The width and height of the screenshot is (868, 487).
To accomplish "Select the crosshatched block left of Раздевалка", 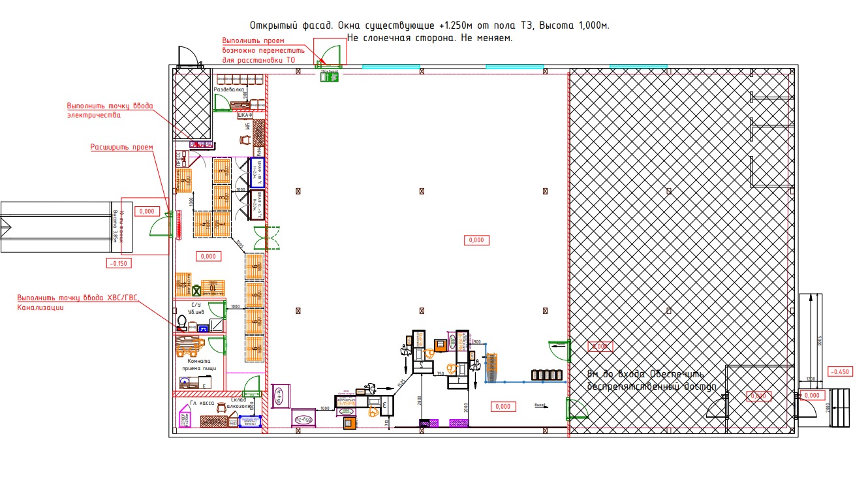I will [193, 104].
